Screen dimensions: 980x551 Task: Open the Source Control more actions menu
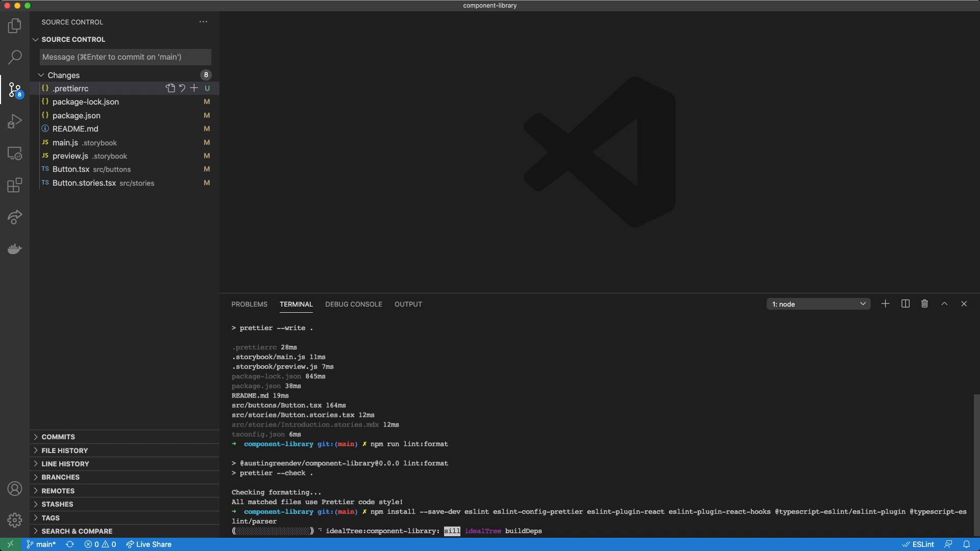203,22
